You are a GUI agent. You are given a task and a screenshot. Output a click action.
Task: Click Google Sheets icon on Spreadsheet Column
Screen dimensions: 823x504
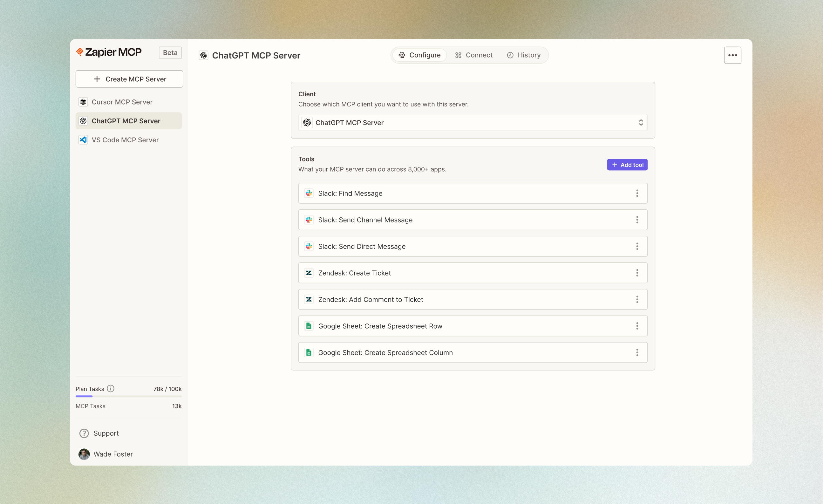(x=309, y=352)
